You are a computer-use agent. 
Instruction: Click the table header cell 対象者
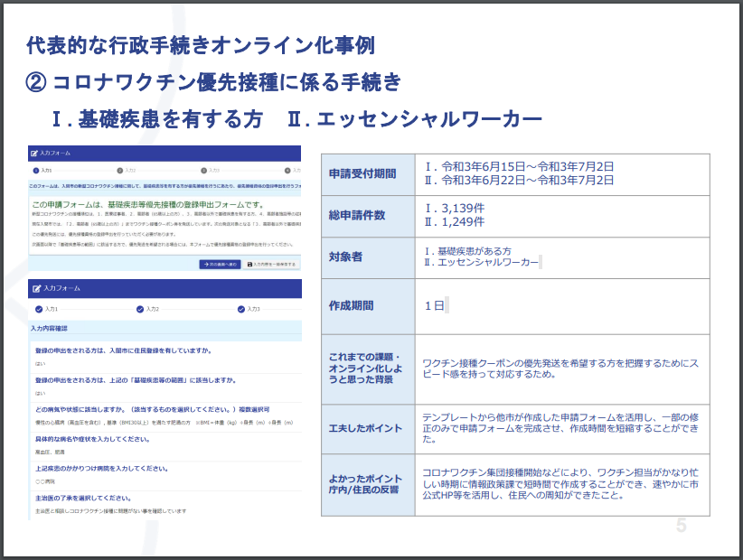(x=368, y=257)
